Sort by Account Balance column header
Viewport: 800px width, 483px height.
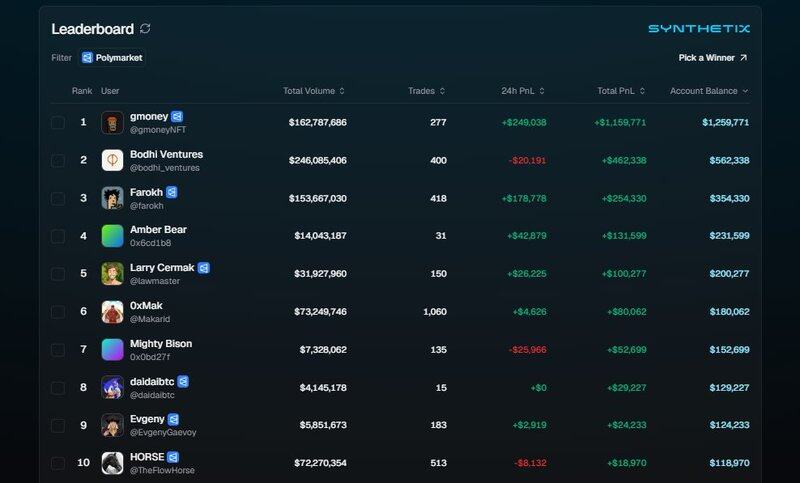[x=709, y=91]
